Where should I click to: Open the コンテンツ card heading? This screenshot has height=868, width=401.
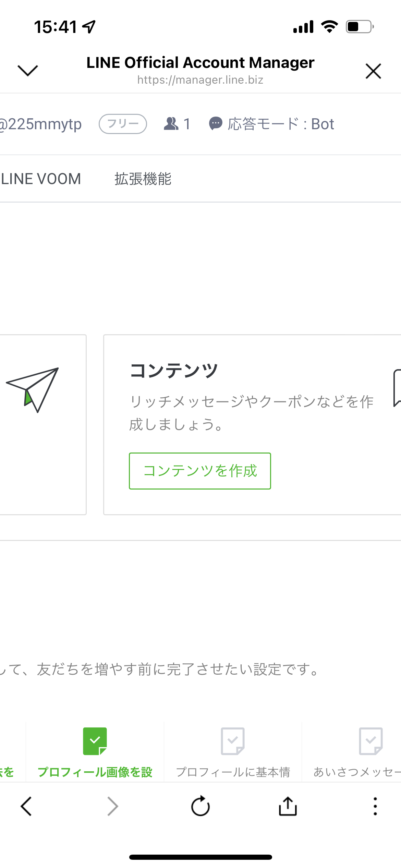(x=174, y=371)
